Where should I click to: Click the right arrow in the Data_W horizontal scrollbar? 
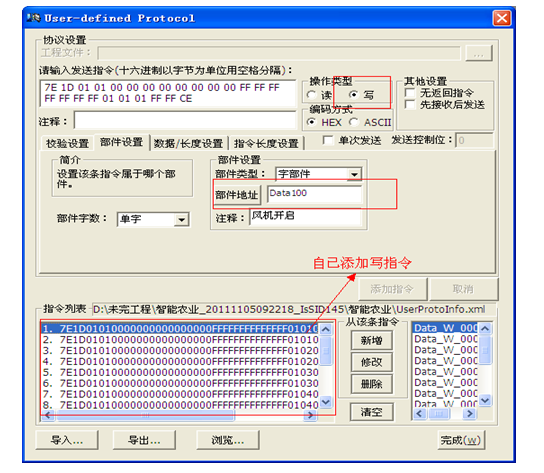click(470, 413)
